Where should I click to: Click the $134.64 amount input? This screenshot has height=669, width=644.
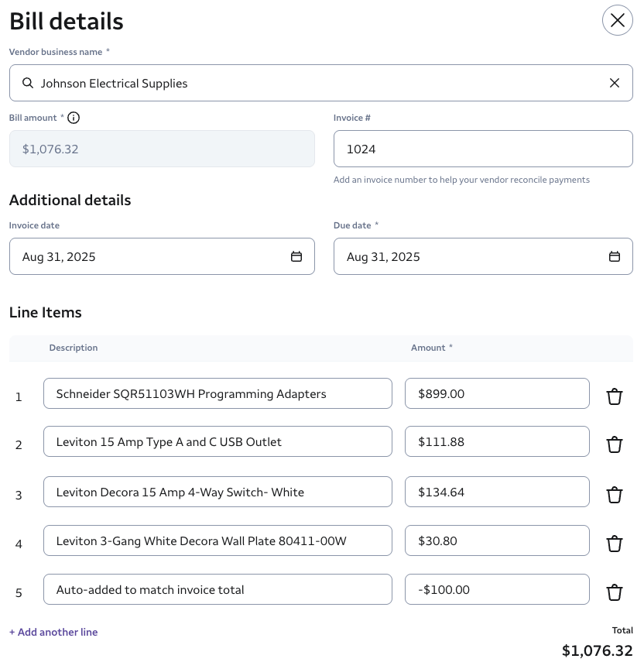pyautogui.click(x=496, y=492)
